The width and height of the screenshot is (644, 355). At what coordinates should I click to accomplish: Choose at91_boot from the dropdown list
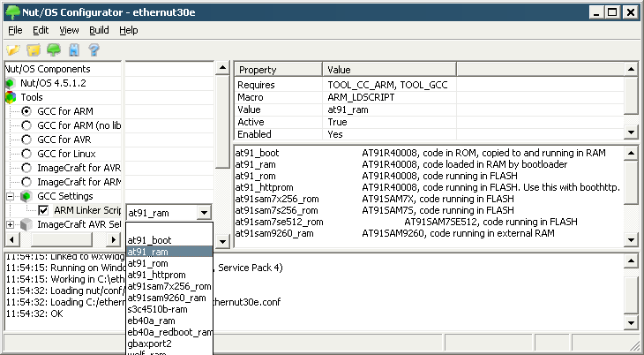point(169,240)
